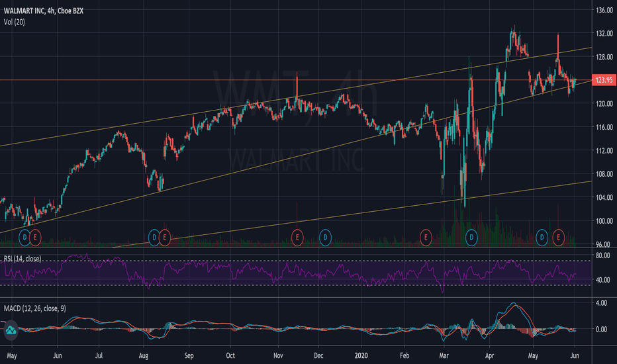Viewport: 617px width, 364px height.
Task: Click the RSI 40.00 scale label
Action: tap(603, 280)
